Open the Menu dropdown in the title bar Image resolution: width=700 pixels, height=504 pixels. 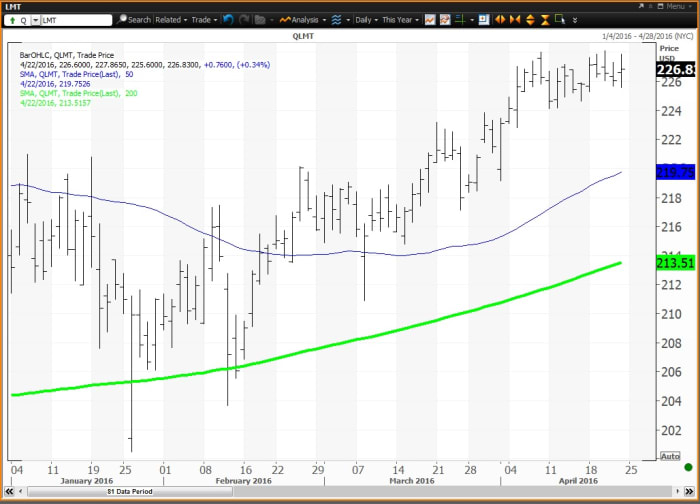click(679, 6)
